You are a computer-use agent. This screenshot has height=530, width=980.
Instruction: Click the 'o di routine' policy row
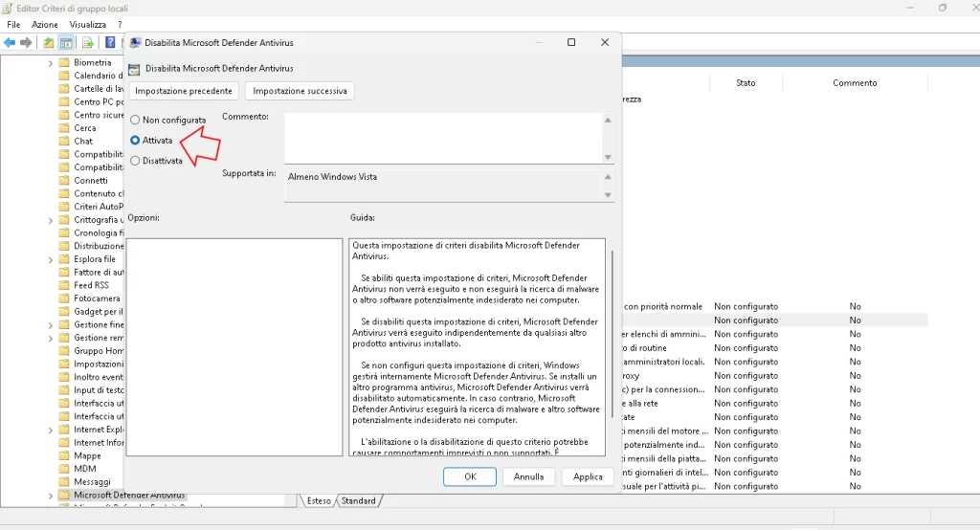[x=775, y=348]
